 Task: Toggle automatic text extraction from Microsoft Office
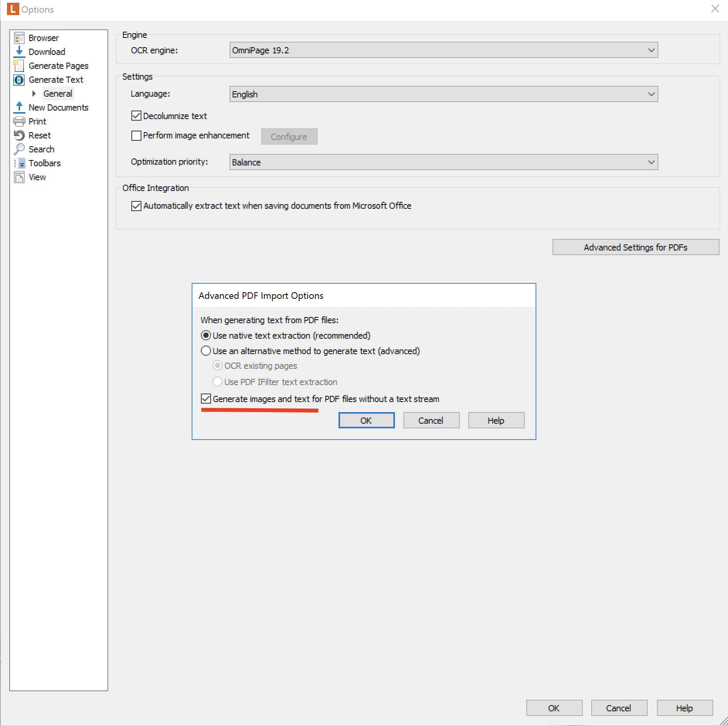pos(136,206)
